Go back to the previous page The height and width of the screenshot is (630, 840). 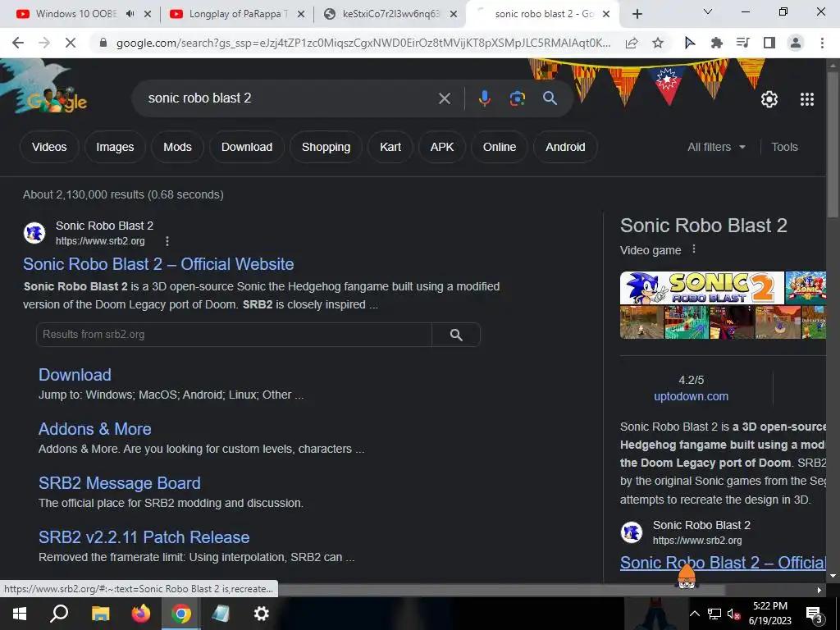(x=18, y=43)
